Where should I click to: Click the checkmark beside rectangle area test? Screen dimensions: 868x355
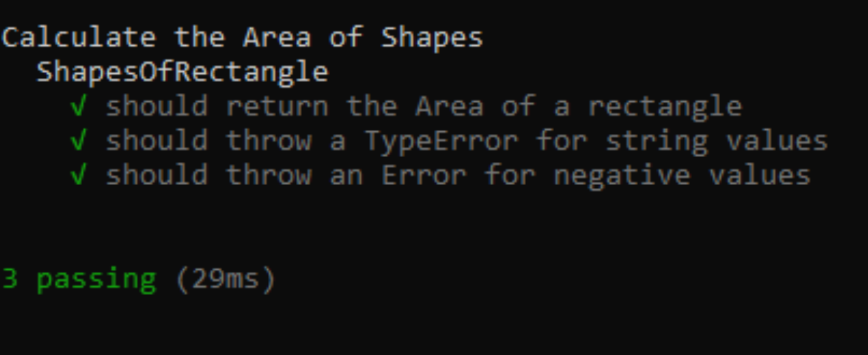click(x=79, y=107)
